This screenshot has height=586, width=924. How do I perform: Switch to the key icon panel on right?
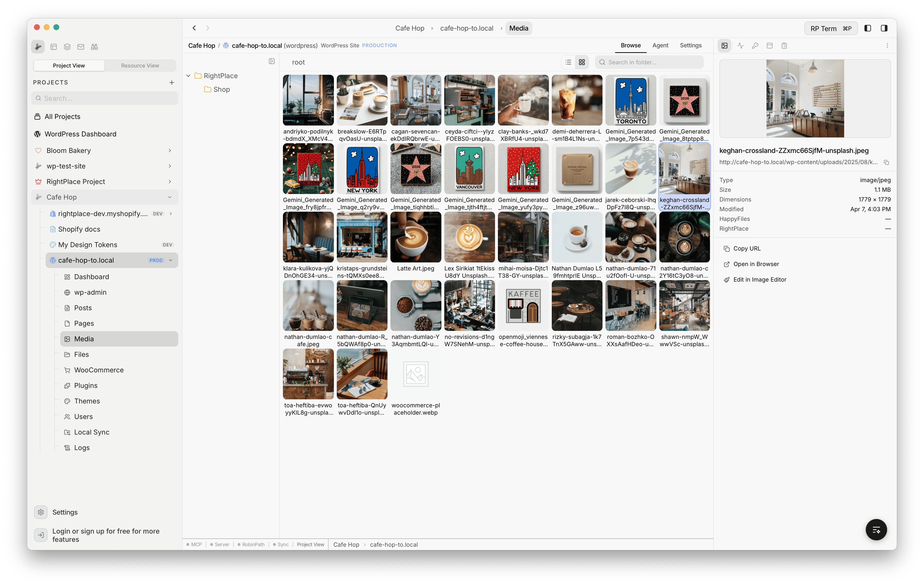[755, 45]
